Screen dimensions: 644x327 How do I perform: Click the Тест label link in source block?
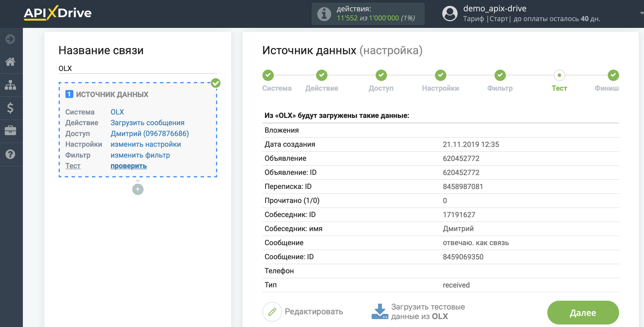point(73,166)
